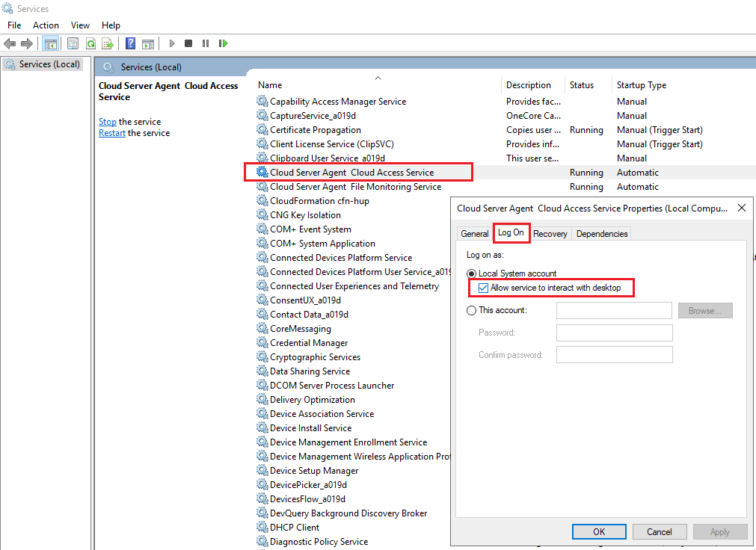Select the Services (Local) tree node

pos(43,64)
